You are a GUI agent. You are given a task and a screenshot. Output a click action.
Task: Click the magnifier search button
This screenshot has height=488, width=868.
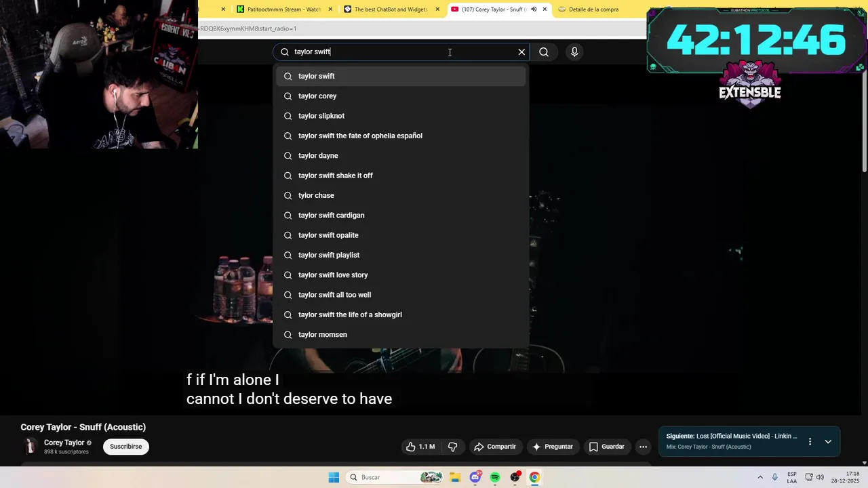pos(544,52)
